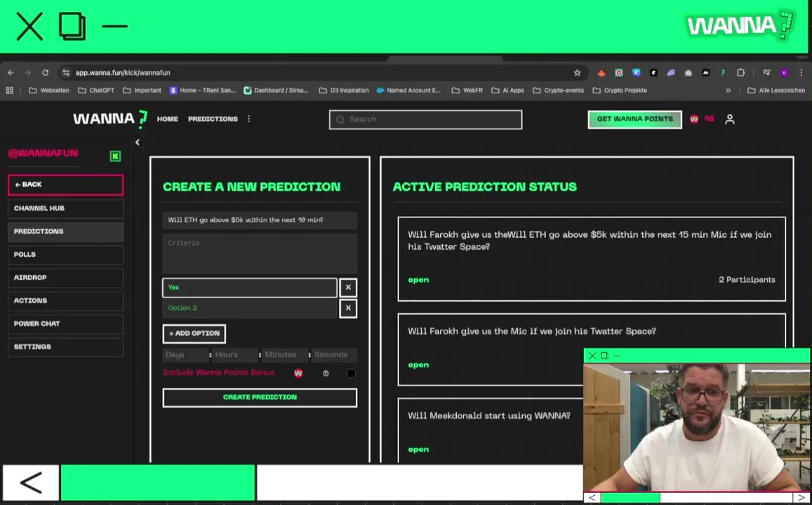The image size is (812, 505).
Task: Click the BACK button in the sidebar
Action: coord(66,184)
